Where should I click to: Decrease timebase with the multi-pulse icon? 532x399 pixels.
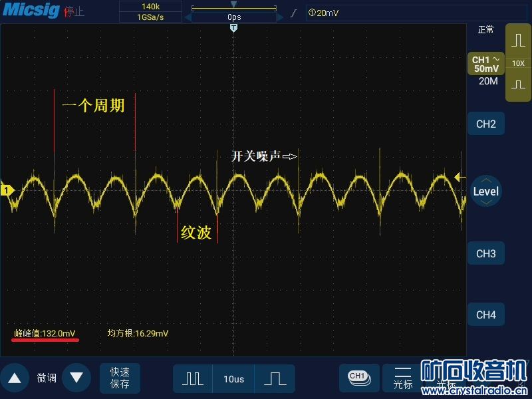[193, 378]
